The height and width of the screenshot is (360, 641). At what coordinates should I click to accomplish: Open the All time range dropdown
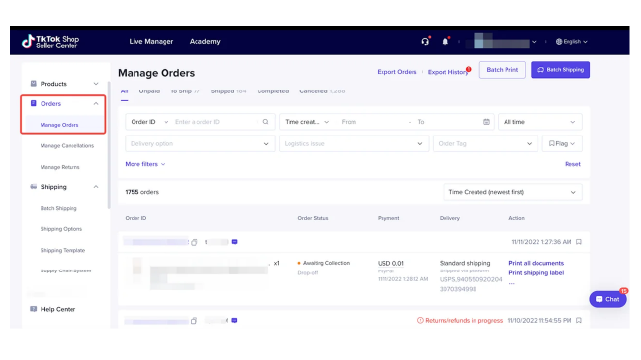point(540,122)
